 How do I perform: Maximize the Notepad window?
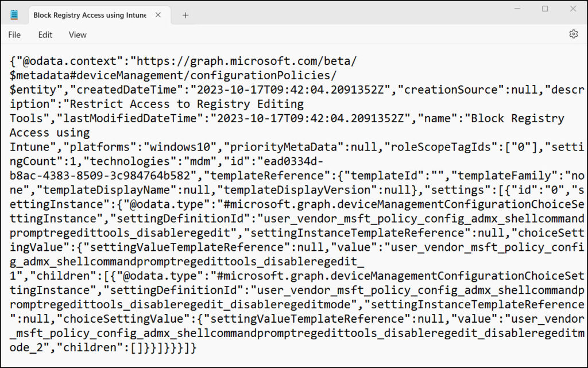point(545,8)
